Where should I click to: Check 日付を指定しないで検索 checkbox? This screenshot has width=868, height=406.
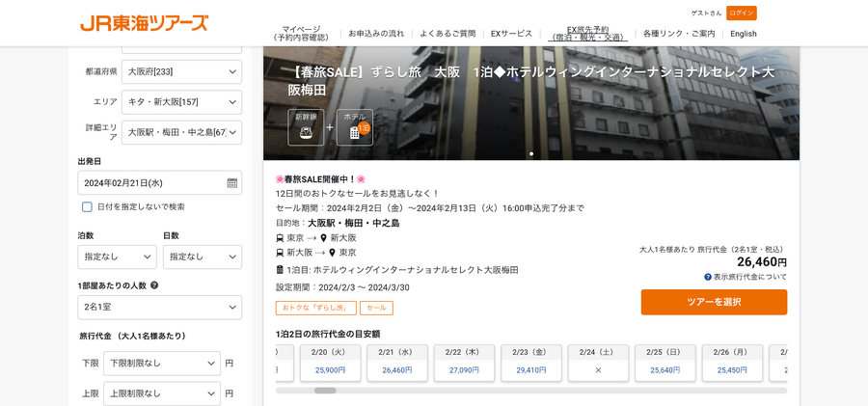87,207
